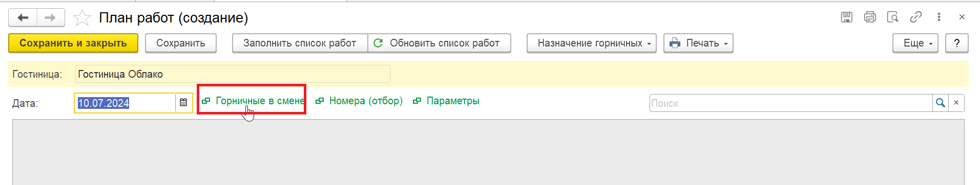Open the three-dot vertical menu
Screen dimensions: 980x185
tap(939, 17)
